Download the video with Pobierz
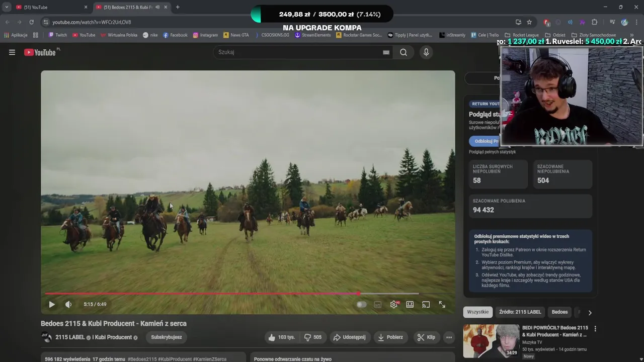The height and width of the screenshot is (362, 644). click(x=390, y=337)
